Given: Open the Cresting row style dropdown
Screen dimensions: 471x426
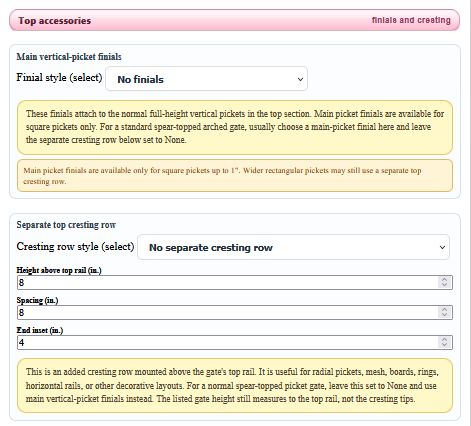Looking at the screenshot, I should (293, 247).
